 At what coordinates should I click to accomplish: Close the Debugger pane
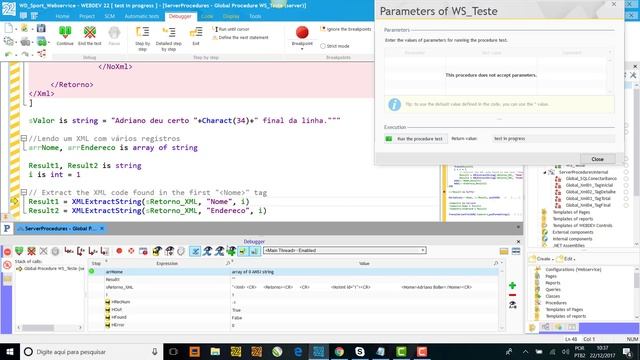518,242
